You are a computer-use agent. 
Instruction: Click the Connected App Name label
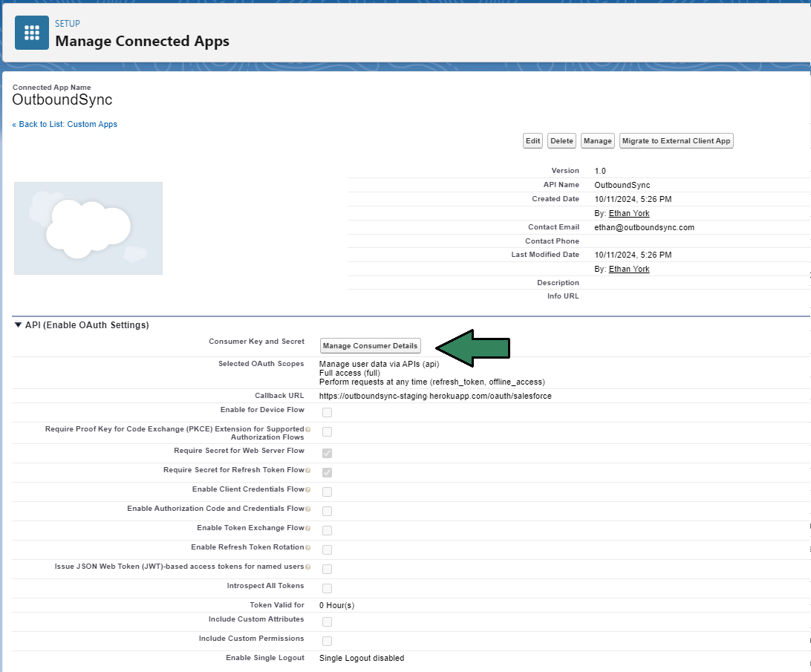pos(52,88)
